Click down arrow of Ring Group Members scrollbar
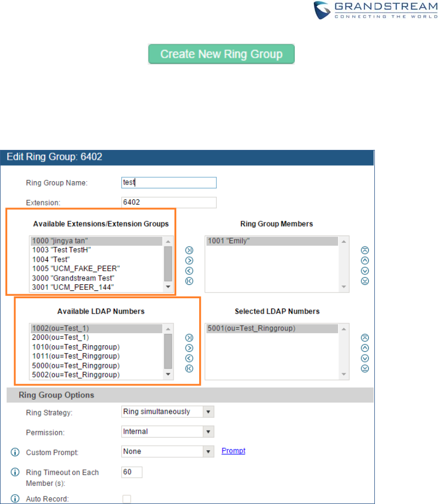Screen dimensions: 438x504 (344, 287)
